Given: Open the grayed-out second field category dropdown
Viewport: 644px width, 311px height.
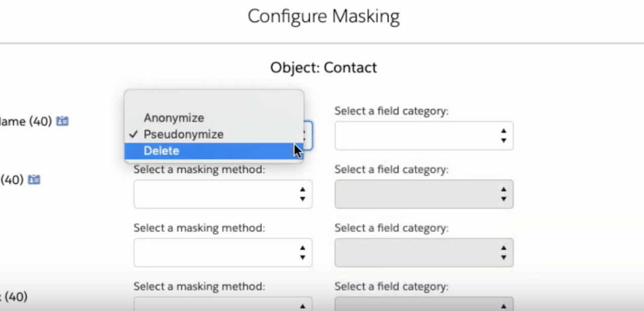Looking at the screenshot, I should pyautogui.click(x=424, y=194).
